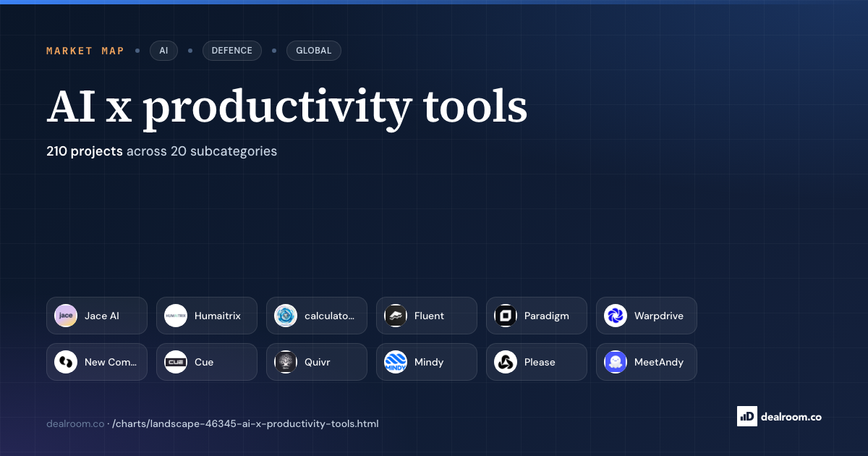Screen dimensions: 868x456
Task: Open the Quivr project name
Action: [x=318, y=362]
